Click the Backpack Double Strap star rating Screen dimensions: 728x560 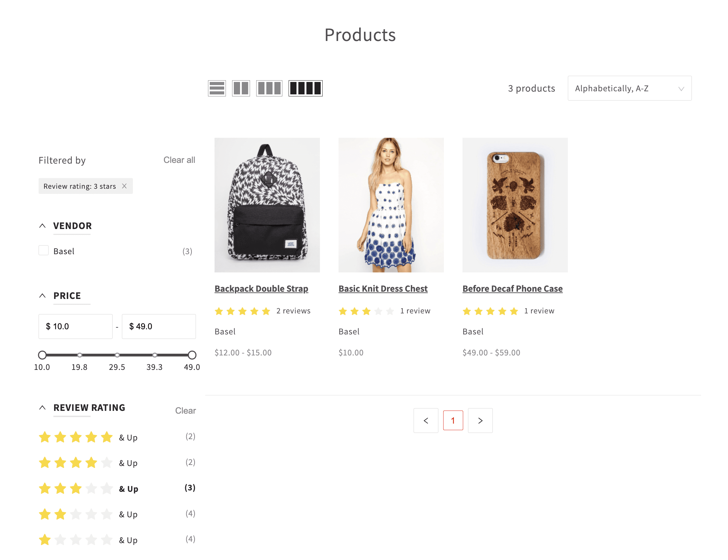[x=242, y=311]
